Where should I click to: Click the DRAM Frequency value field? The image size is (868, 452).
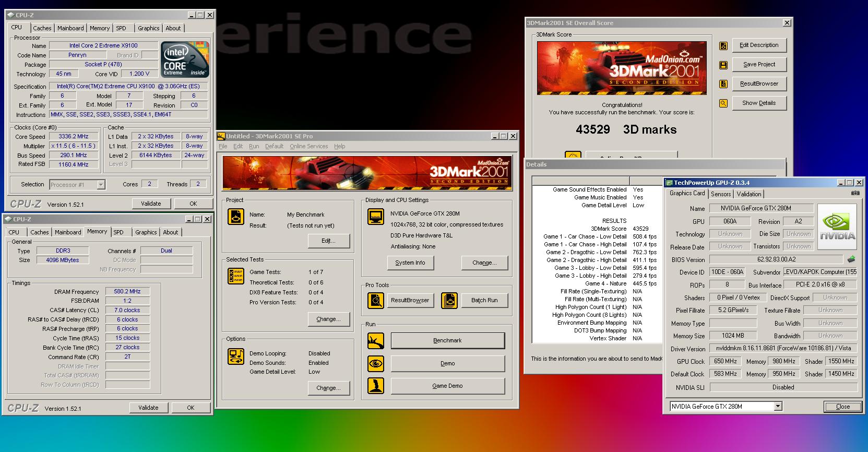point(128,291)
